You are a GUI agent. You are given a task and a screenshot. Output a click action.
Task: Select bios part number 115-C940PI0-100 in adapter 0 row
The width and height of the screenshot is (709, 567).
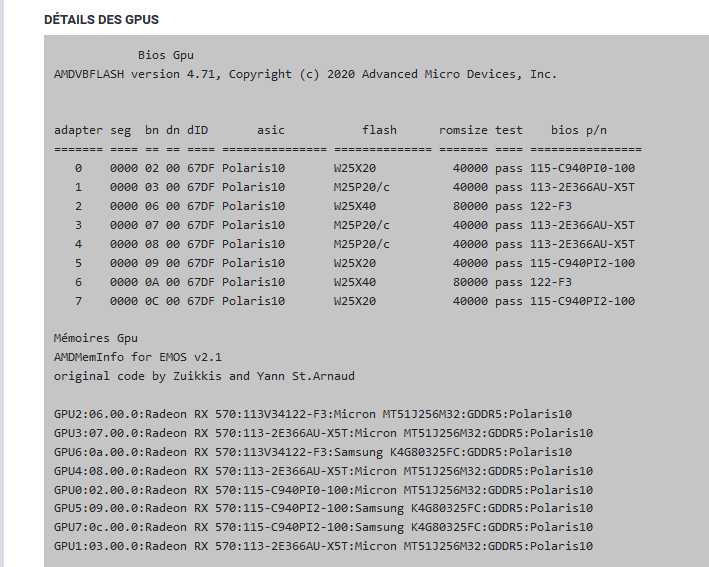click(582, 168)
